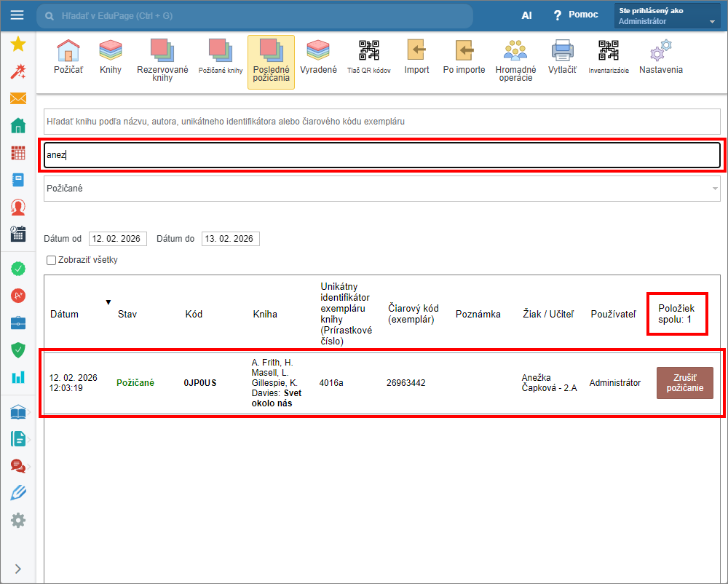Expand the left sidebar with chevron

(18, 569)
